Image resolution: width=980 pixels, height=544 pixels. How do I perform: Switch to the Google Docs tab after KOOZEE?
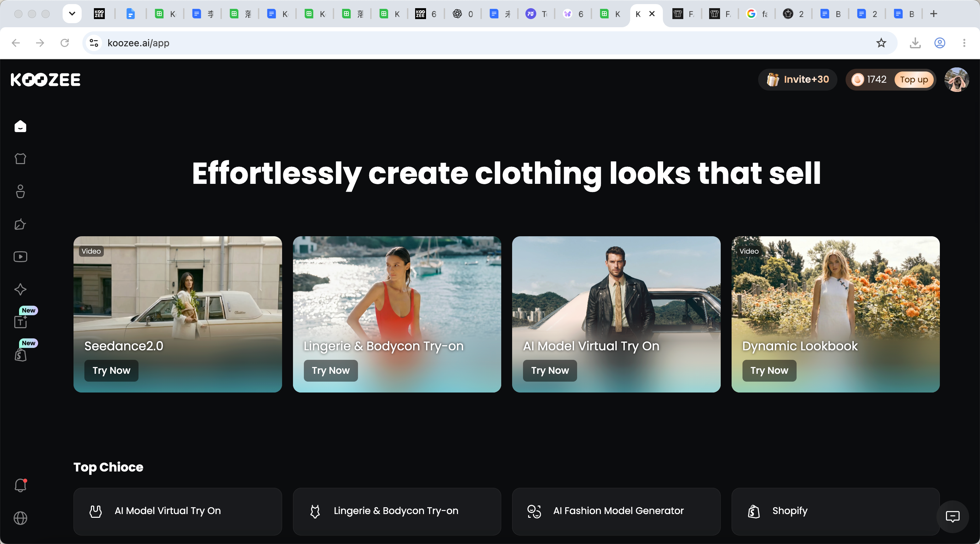point(130,14)
